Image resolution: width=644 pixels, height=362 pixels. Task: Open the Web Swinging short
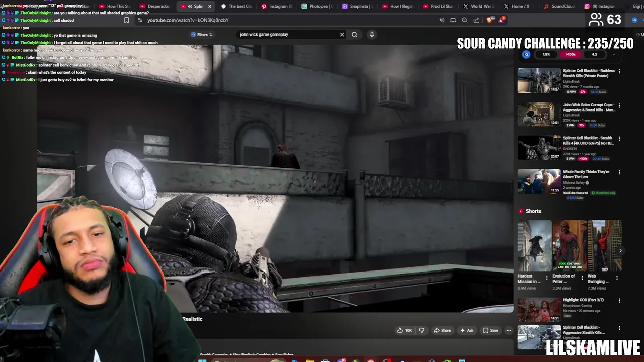(x=604, y=245)
